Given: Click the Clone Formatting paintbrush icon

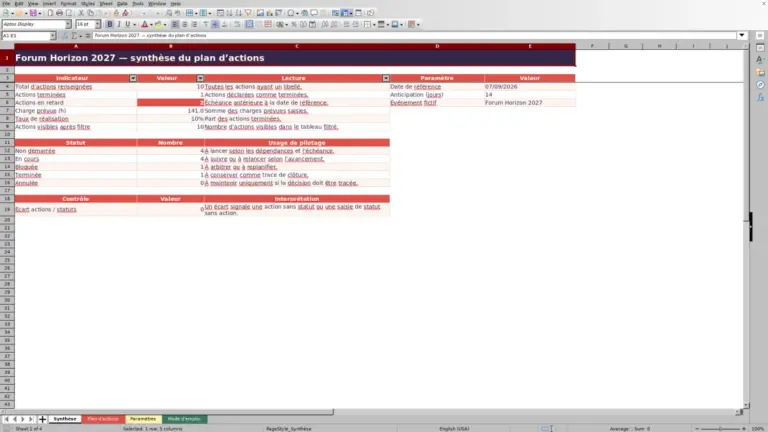Looking at the screenshot, I should coord(117,13).
